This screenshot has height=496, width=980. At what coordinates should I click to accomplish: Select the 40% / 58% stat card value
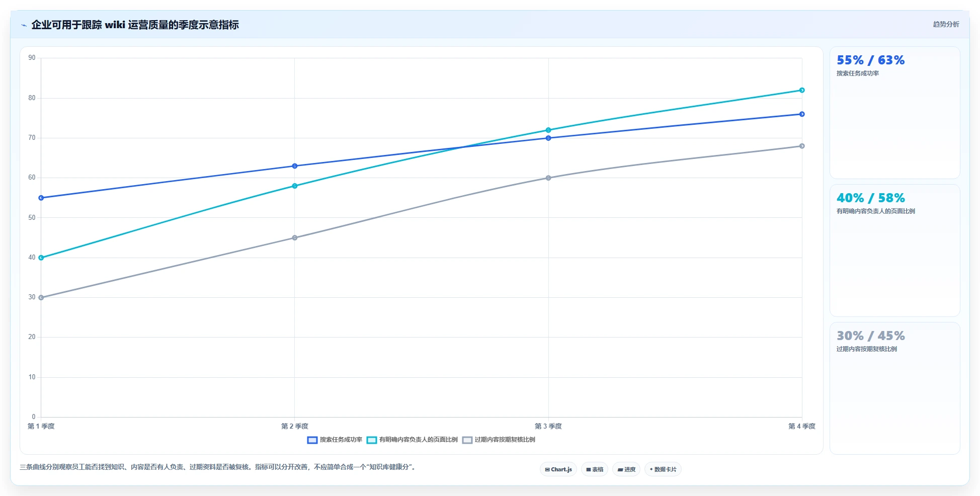pyautogui.click(x=870, y=198)
